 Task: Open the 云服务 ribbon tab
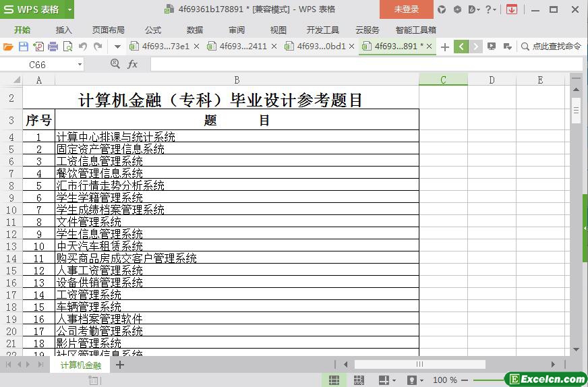coord(367,30)
